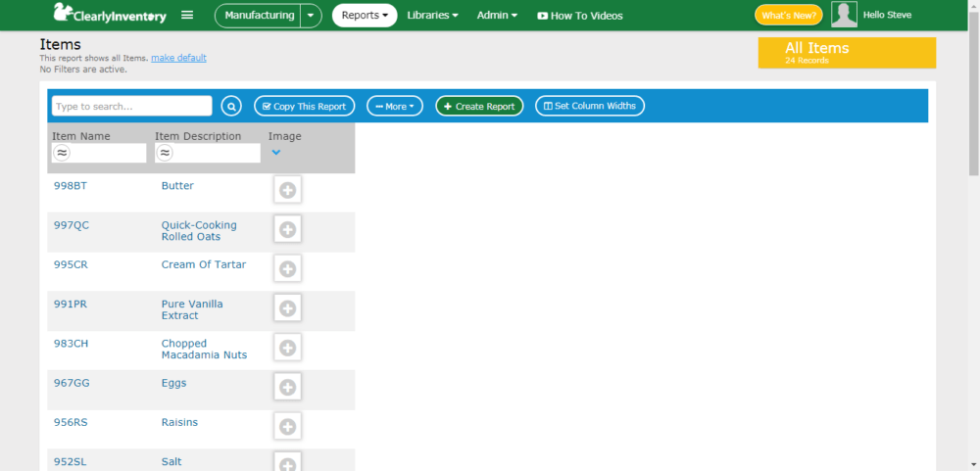Click Create Report
This screenshot has height=471, width=980.
pyautogui.click(x=479, y=106)
